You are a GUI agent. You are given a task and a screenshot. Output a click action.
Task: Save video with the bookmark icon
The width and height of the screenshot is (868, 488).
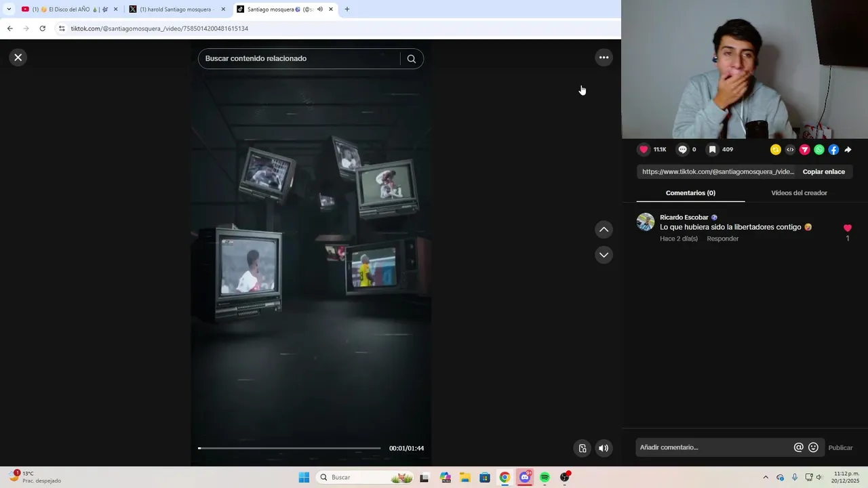point(712,150)
